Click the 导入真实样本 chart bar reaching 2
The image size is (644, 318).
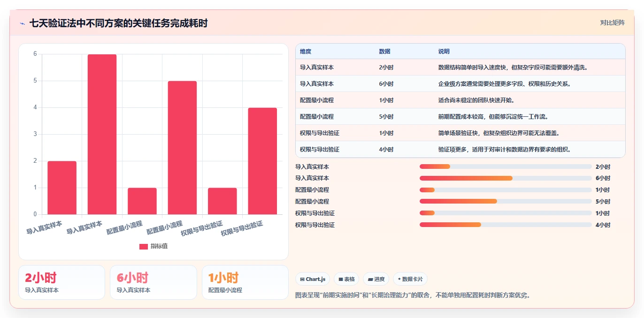pos(62,188)
